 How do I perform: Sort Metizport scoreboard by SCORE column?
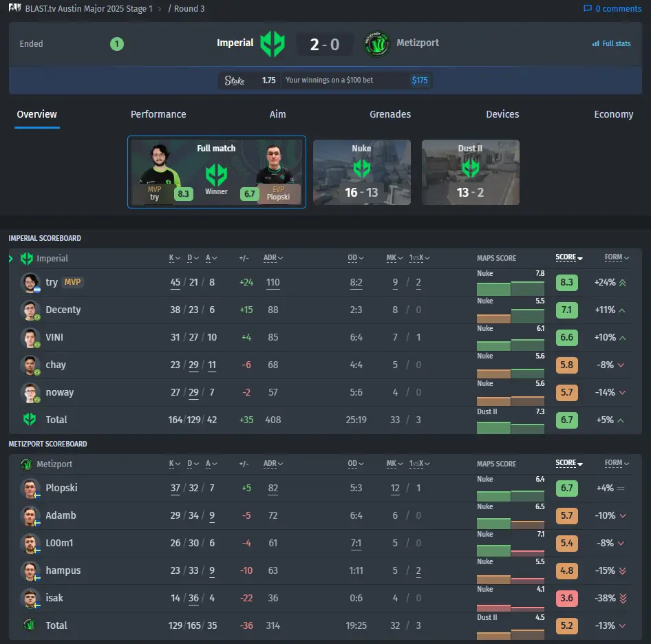pyautogui.click(x=569, y=463)
